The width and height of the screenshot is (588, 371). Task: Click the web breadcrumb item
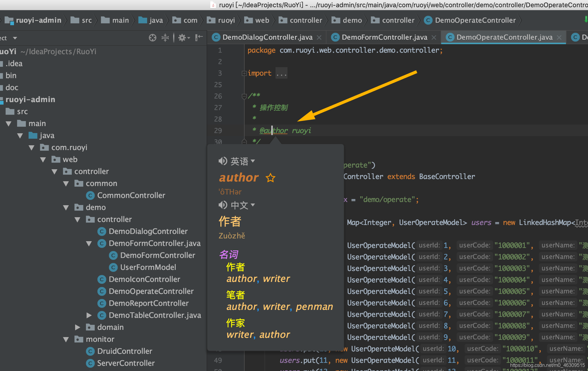(x=257, y=20)
